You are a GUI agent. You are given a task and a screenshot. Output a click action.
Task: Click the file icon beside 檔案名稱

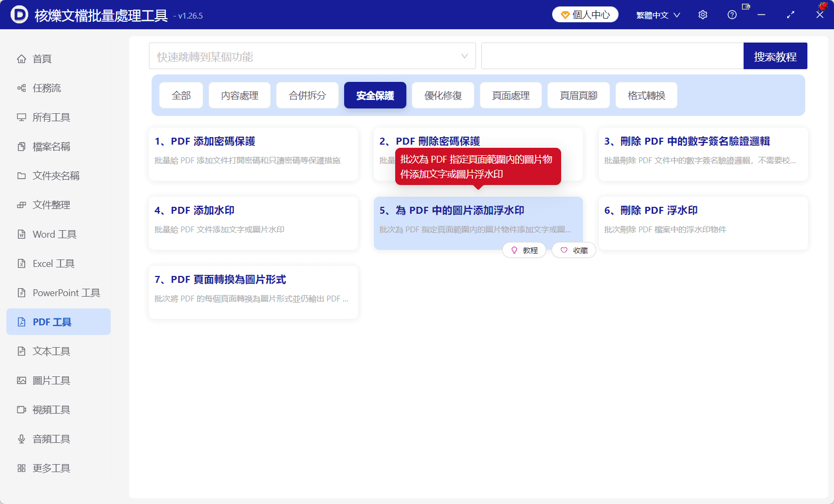tap(21, 146)
